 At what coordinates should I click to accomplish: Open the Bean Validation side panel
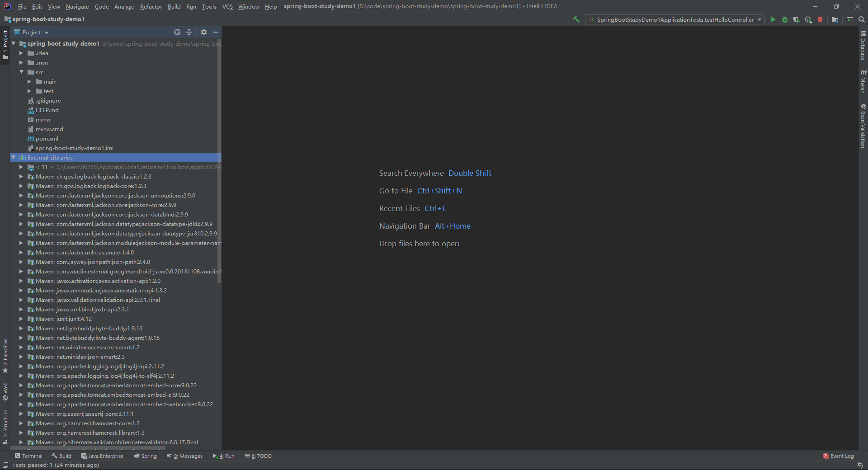pos(863,126)
